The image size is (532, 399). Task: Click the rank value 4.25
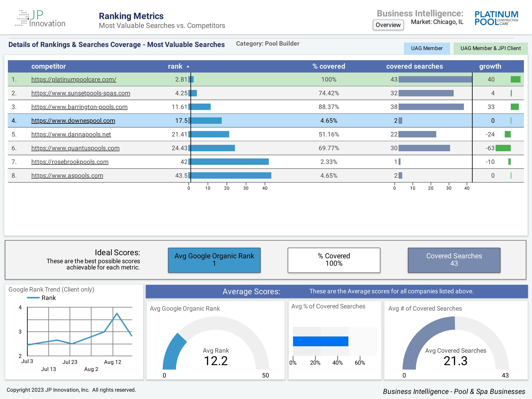(181, 93)
